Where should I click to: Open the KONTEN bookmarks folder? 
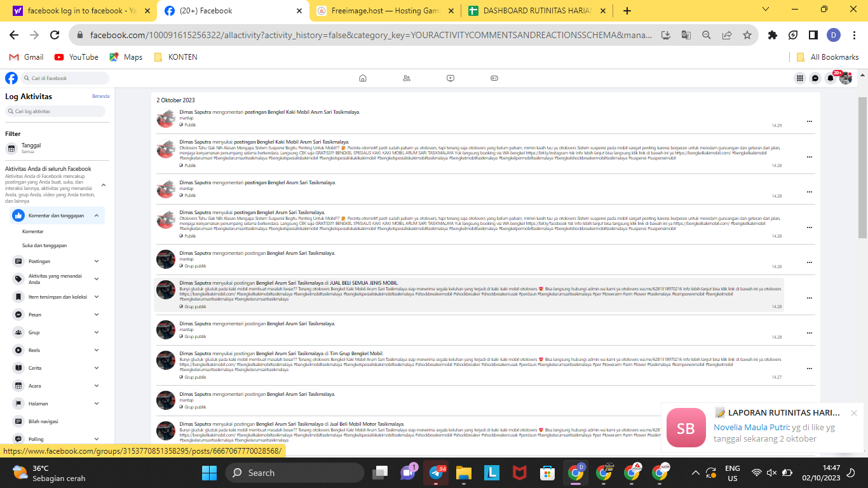tap(176, 57)
